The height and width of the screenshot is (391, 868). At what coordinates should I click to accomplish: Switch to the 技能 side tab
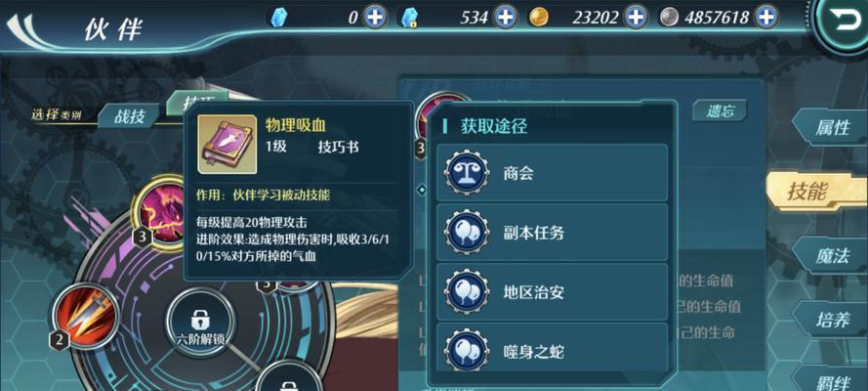coord(816,192)
